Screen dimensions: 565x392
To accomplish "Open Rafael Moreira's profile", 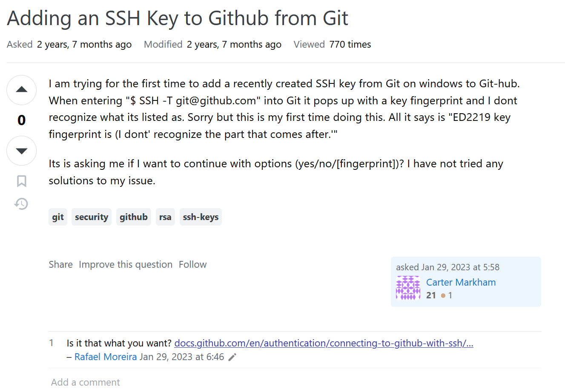I will [x=106, y=357].
